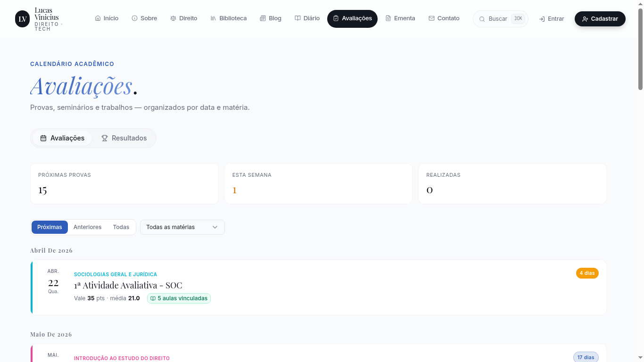644x362 pixels.
Task: Click the orange 4 dias badge
Action: pos(587,273)
